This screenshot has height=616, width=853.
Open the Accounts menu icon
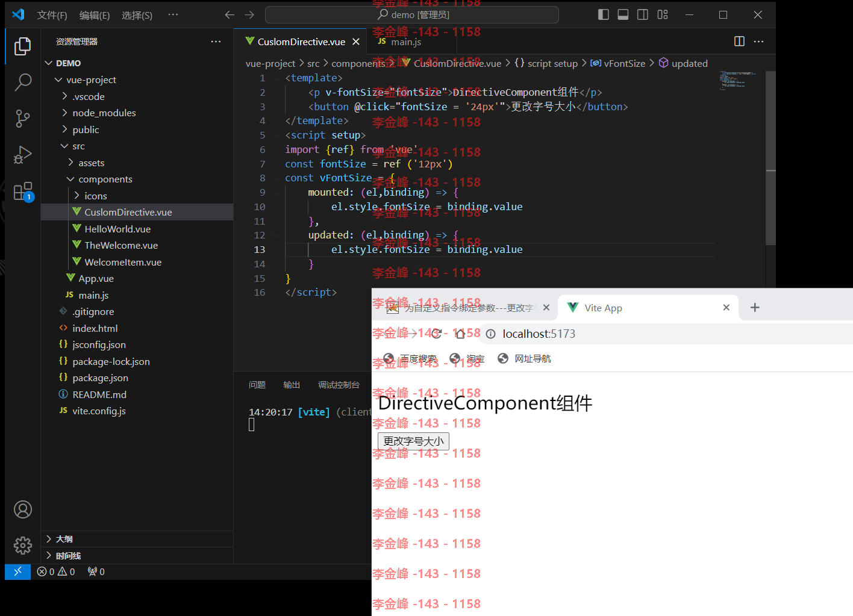pos(23,509)
